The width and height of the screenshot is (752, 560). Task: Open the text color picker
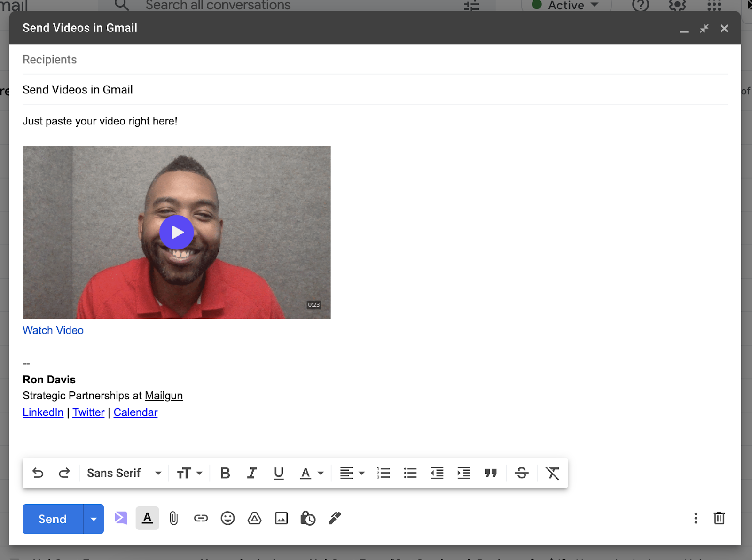click(x=312, y=473)
